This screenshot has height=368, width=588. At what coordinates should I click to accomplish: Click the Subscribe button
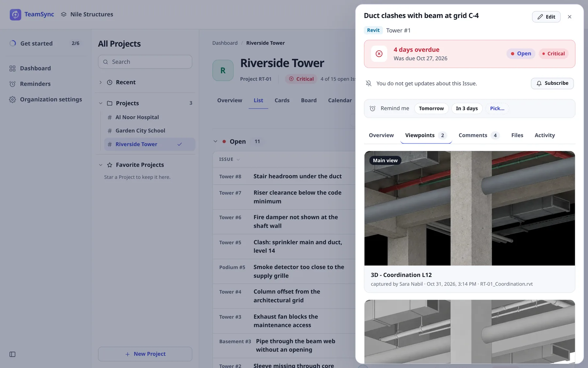point(552,83)
